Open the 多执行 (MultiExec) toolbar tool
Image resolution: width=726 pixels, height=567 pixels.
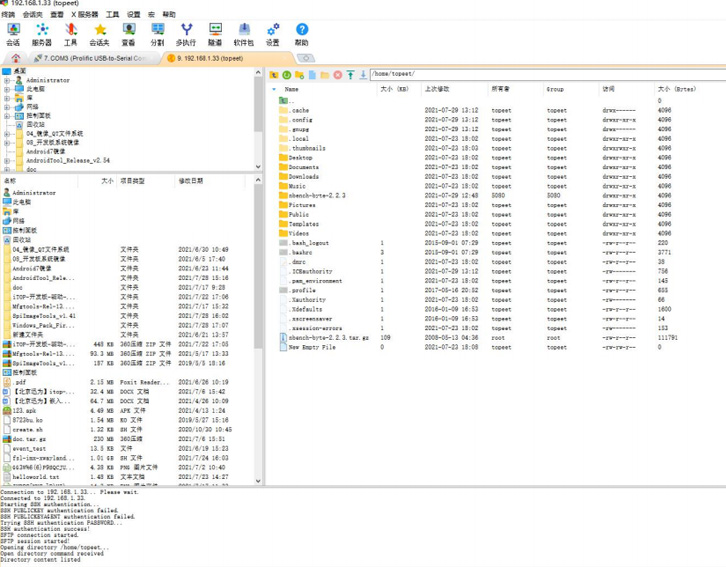[x=186, y=35]
